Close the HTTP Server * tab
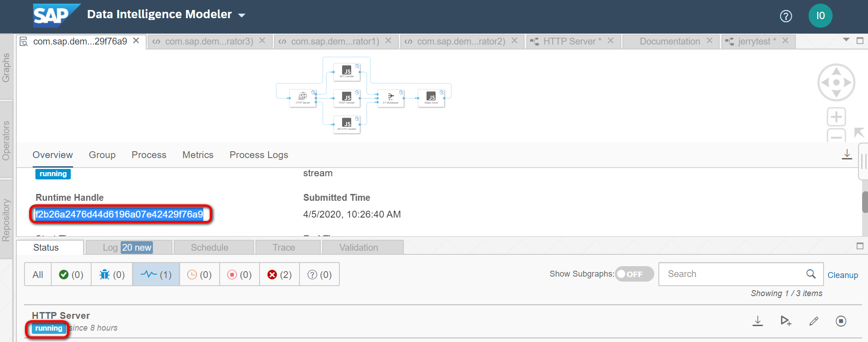The width and height of the screenshot is (868, 342). click(611, 41)
